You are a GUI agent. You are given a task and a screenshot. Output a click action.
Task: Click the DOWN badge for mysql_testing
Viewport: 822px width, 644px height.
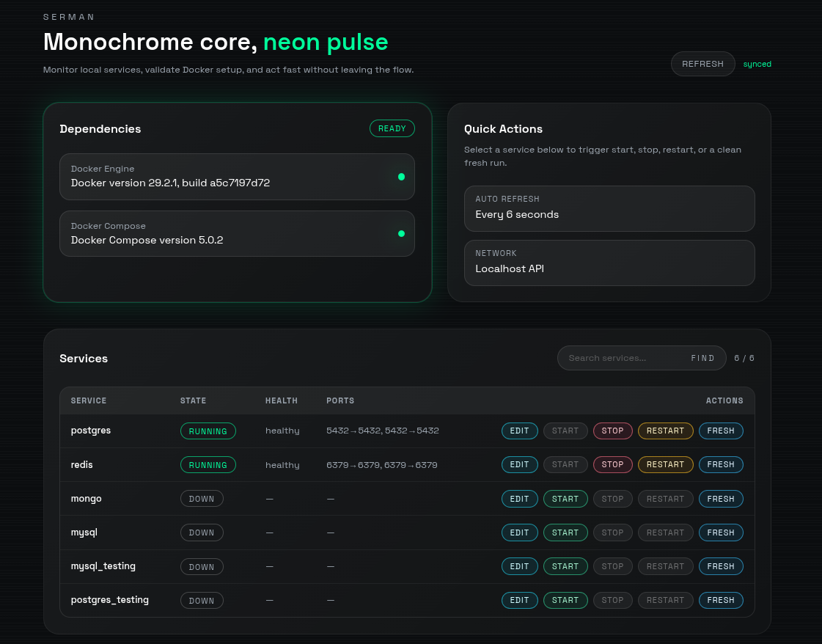[x=202, y=566]
